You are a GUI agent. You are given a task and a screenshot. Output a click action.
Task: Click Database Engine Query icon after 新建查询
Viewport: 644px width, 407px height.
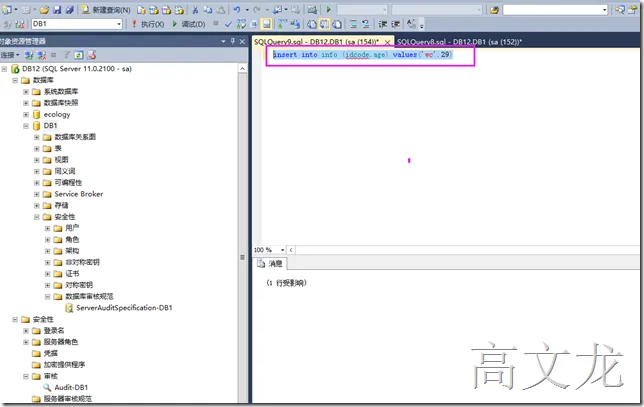[142, 10]
